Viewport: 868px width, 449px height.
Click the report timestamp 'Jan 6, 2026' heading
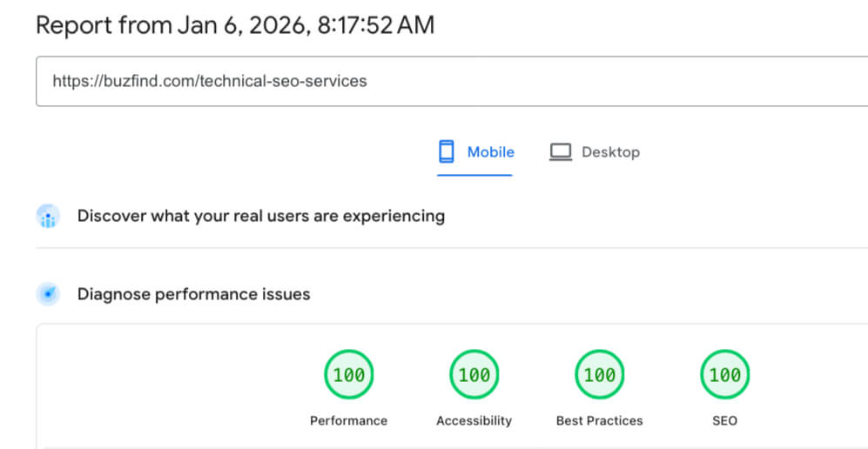(x=235, y=25)
